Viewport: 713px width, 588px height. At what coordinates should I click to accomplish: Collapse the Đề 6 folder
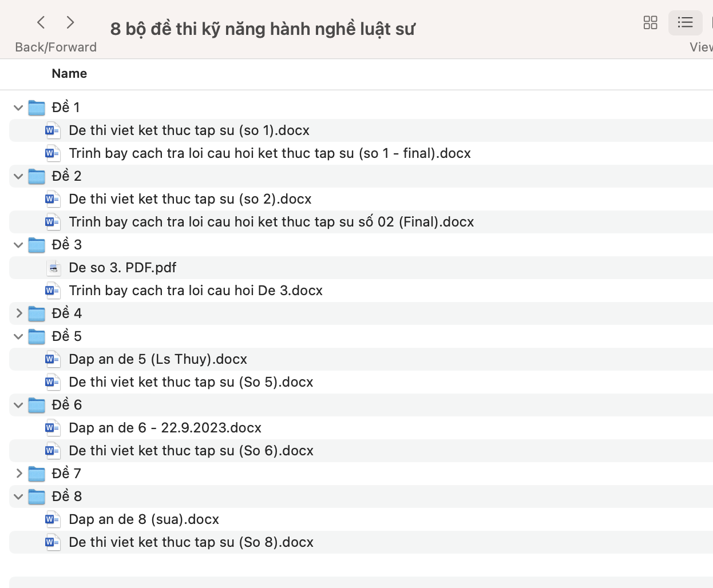[18, 405]
